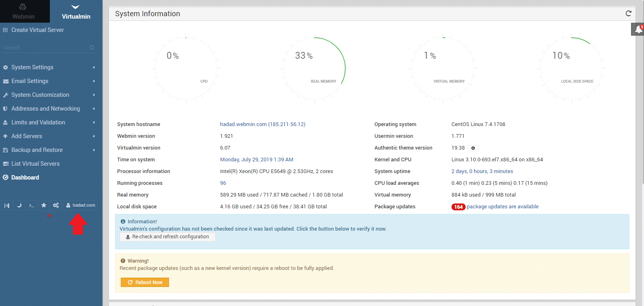Viewport: 644px width, 306px height.
Task: Click the Warning notice icon
Action: pos(123,261)
